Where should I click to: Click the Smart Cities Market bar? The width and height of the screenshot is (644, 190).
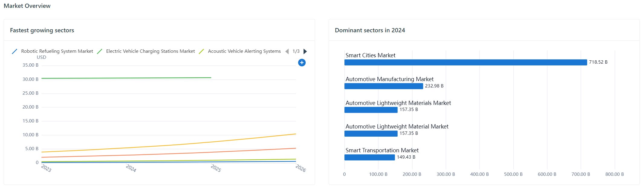coord(465,62)
